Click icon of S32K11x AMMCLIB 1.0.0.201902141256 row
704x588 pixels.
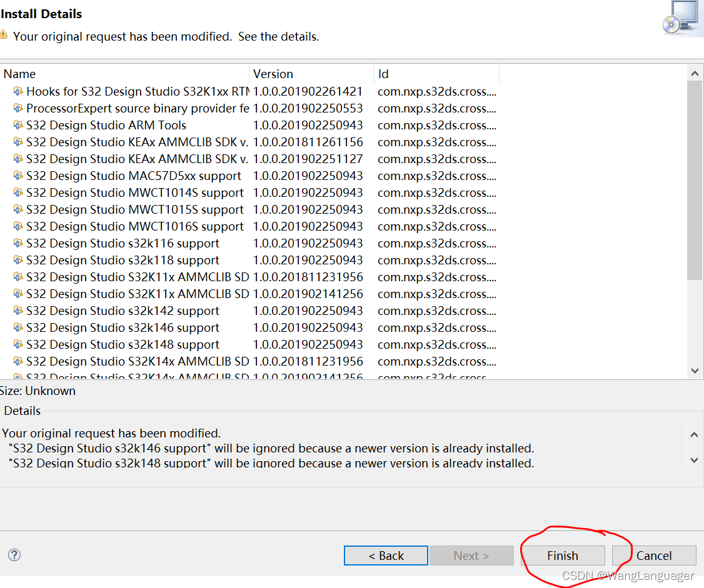[x=18, y=294]
